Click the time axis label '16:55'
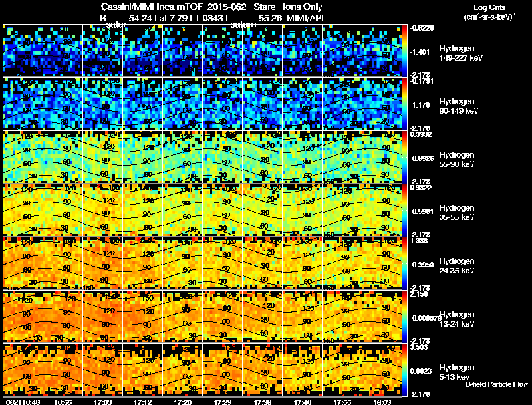 (x=63, y=402)
